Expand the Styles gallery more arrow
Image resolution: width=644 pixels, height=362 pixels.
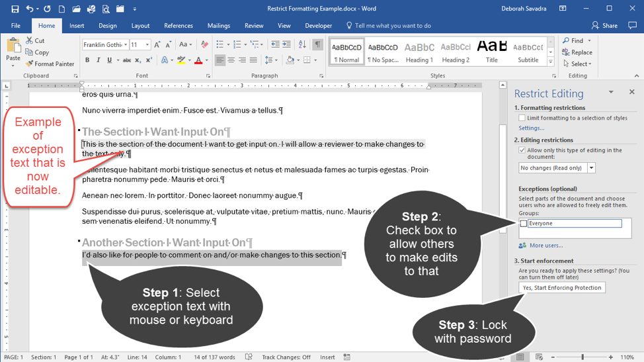(x=551, y=62)
